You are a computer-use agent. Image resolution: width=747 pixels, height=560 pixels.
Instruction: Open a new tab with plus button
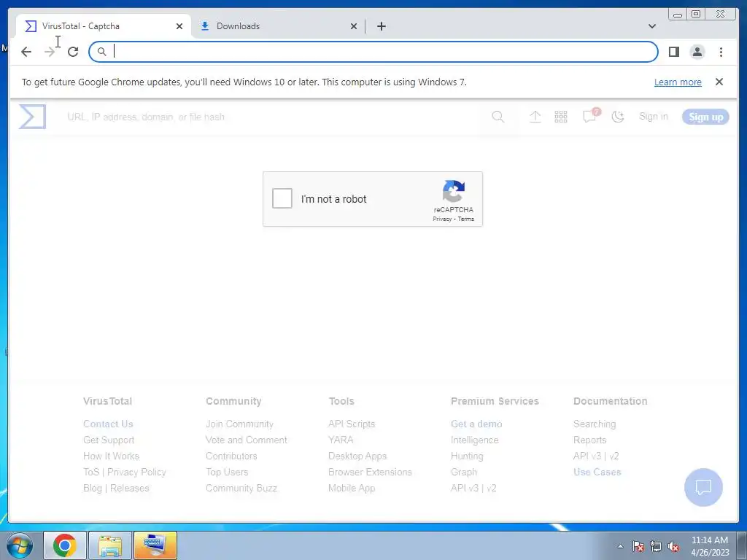tap(381, 26)
